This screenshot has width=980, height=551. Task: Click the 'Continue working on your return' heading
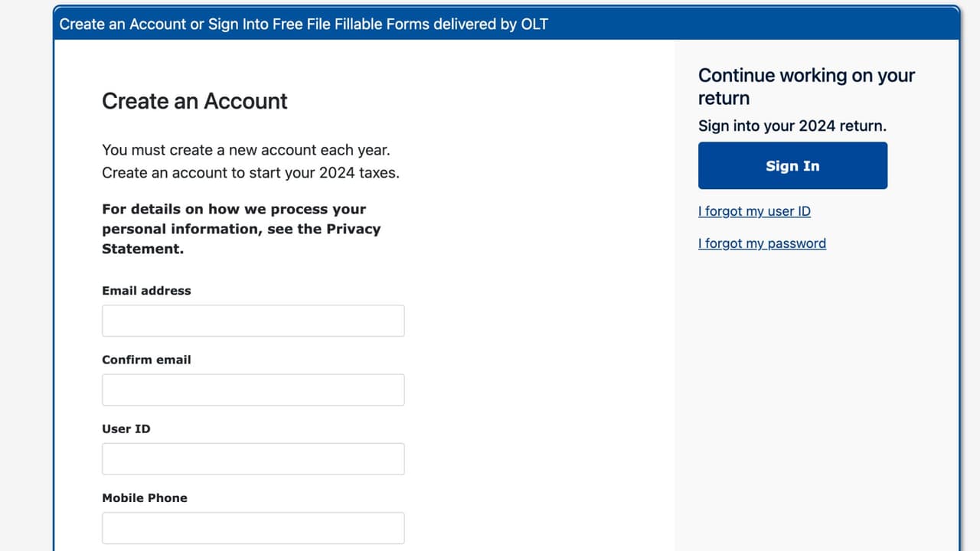coord(806,86)
